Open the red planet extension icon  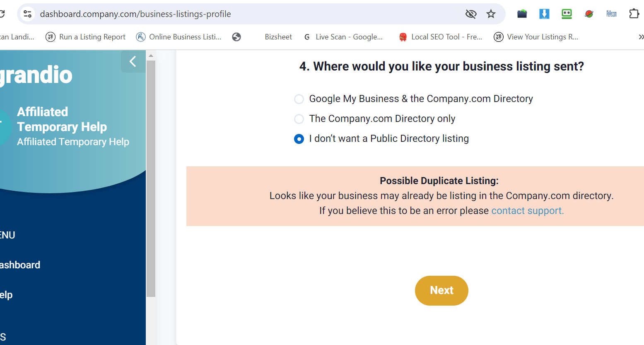pos(589,14)
